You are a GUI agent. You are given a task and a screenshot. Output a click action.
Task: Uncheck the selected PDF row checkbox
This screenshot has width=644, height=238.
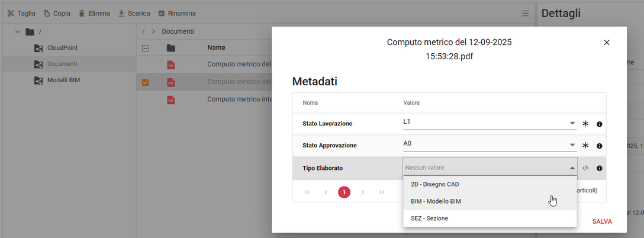[x=146, y=82]
